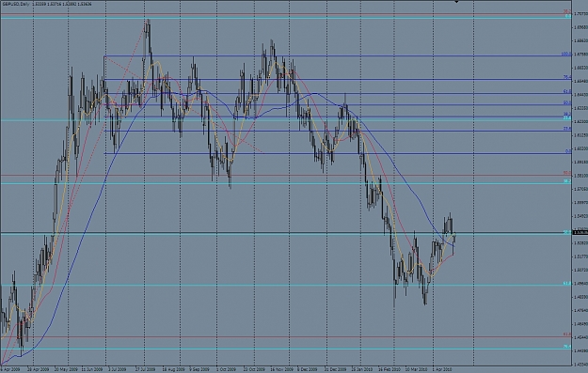Click the cyan 61.8 retracement label
The image size is (588, 373).
(x=567, y=284)
